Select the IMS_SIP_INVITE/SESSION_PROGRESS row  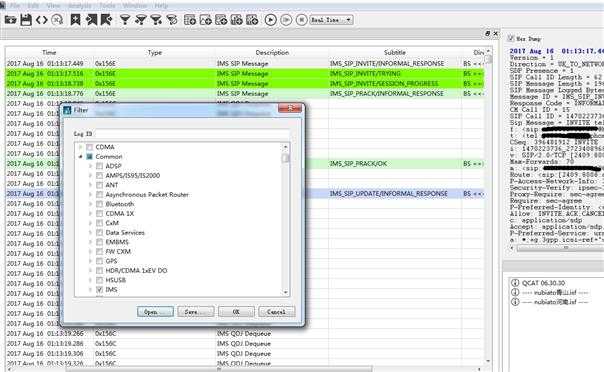pyautogui.click(x=245, y=84)
